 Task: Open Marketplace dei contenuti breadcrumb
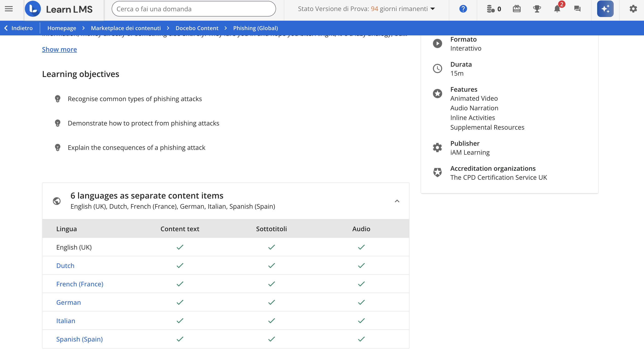pos(126,28)
